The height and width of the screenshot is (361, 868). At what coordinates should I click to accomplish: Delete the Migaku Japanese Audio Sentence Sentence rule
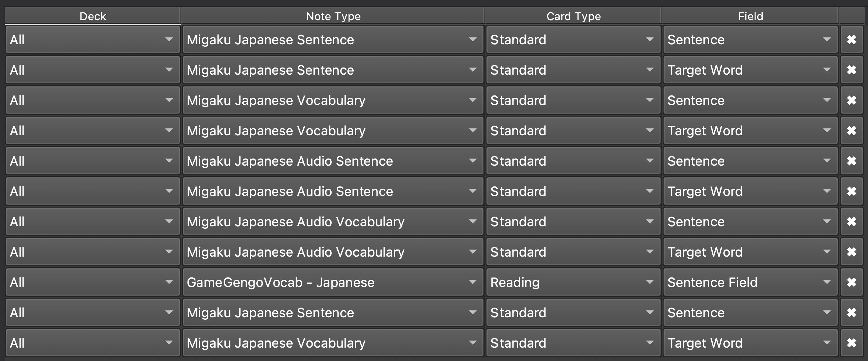[x=852, y=161]
